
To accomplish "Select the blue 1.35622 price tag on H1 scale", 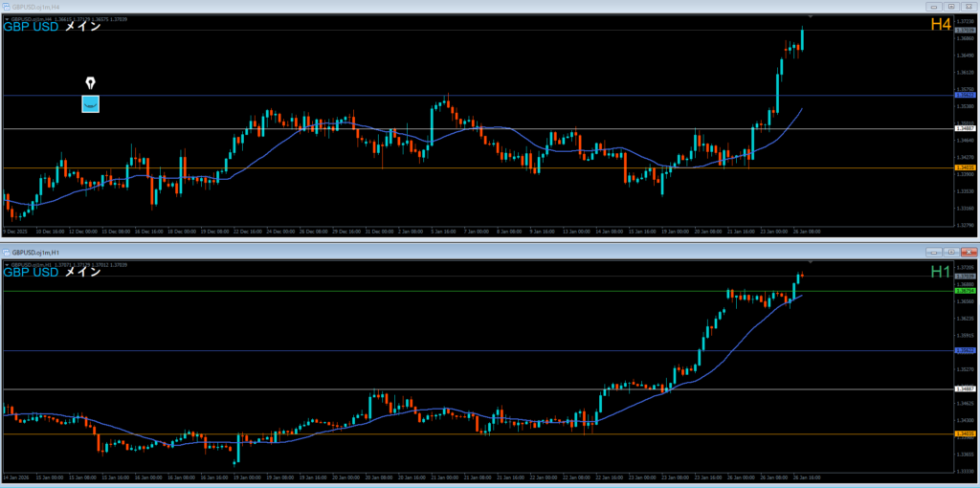I will (x=966, y=350).
